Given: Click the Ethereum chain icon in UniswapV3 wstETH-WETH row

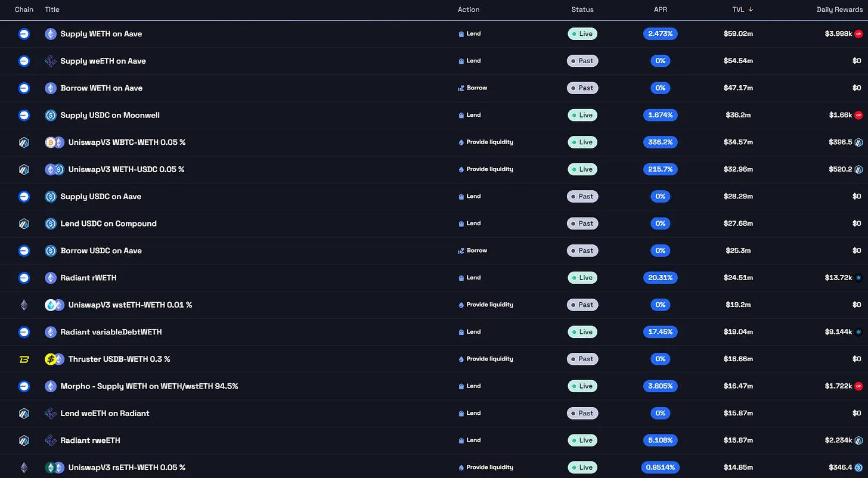Looking at the screenshot, I should coord(24,305).
